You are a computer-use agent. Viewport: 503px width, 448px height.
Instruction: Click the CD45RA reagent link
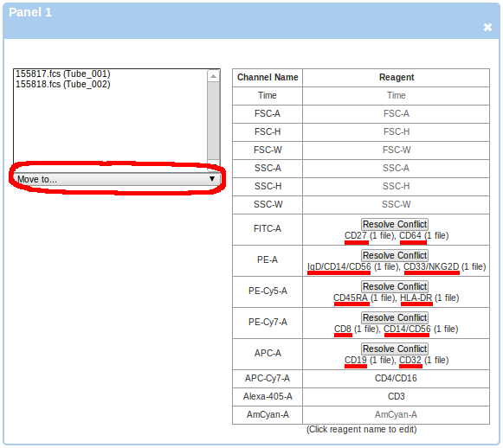351,298
